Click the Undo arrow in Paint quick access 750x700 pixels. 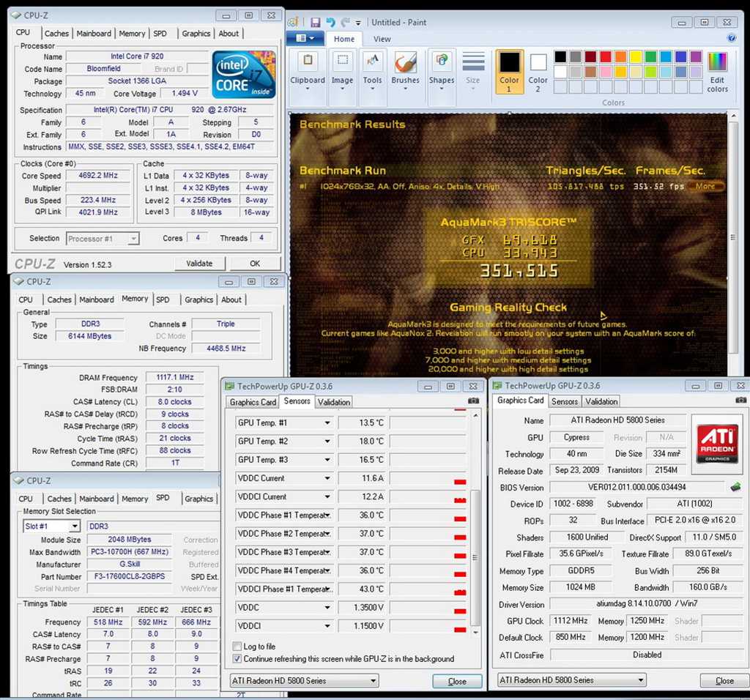330,23
